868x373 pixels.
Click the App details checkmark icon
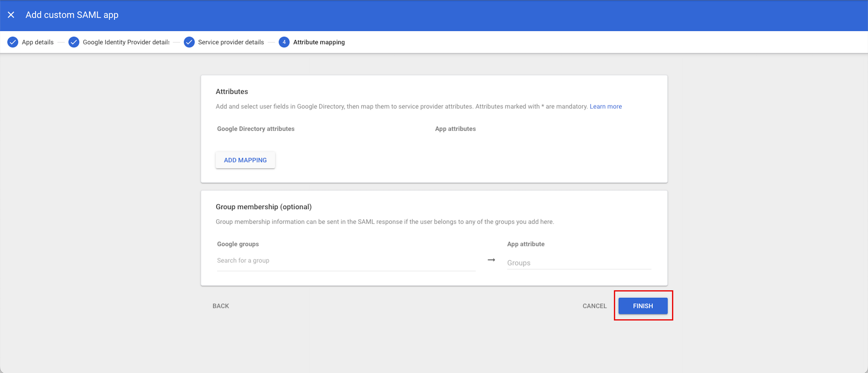click(x=13, y=42)
